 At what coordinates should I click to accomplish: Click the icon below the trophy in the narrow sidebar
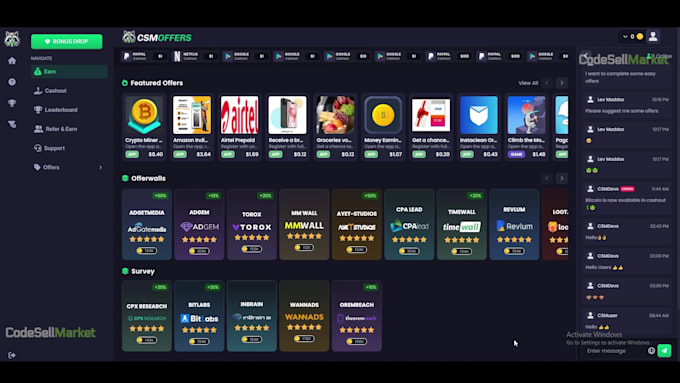pos(12,124)
